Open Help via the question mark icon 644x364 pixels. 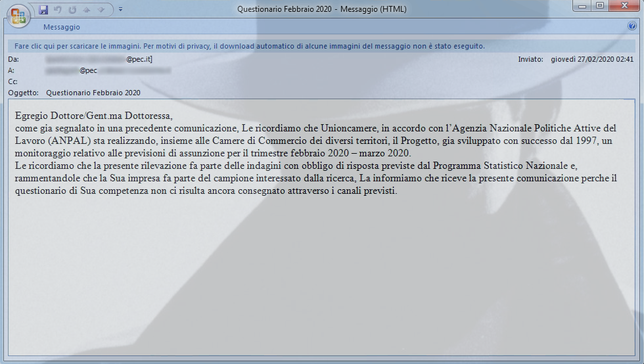pyautogui.click(x=632, y=26)
